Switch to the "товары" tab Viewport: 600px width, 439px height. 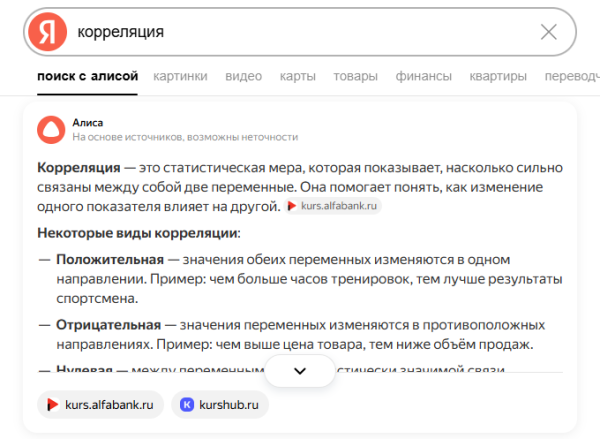(355, 76)
